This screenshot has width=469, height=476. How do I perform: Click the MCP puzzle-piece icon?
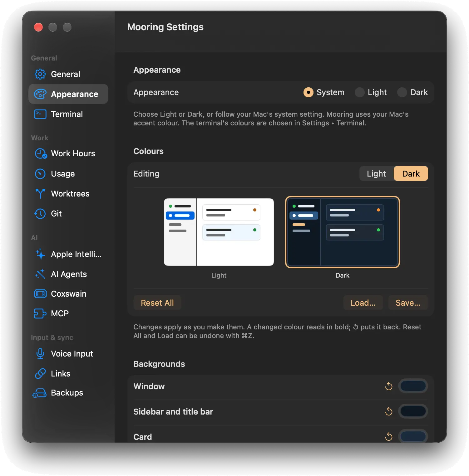click(x=40, y=313)
